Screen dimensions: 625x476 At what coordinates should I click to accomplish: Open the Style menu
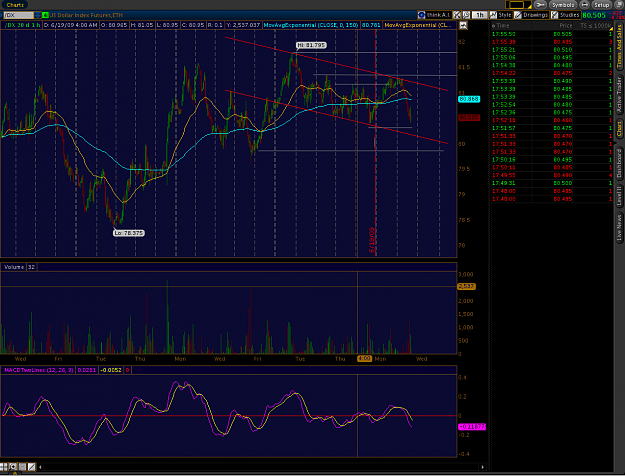pos(501,15)
